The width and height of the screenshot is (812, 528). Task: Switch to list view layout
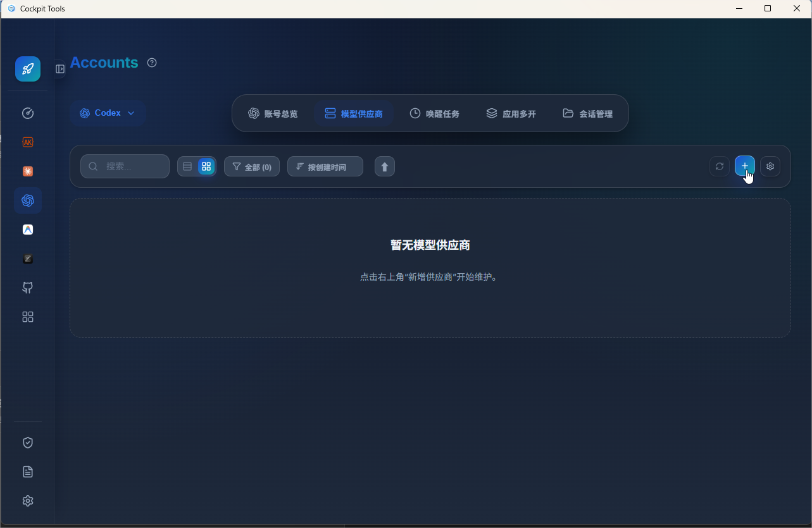point(187,166)
